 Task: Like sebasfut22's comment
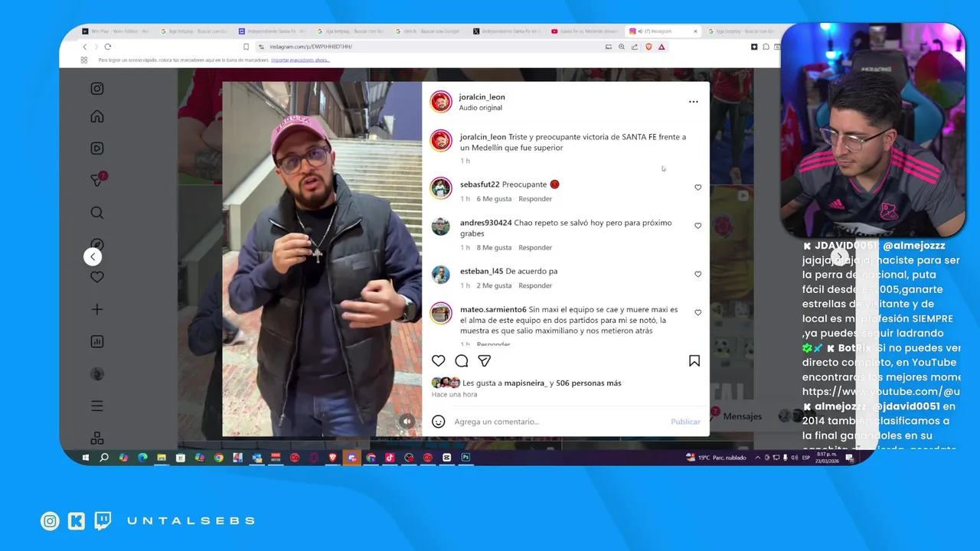[x=697, y=187]
